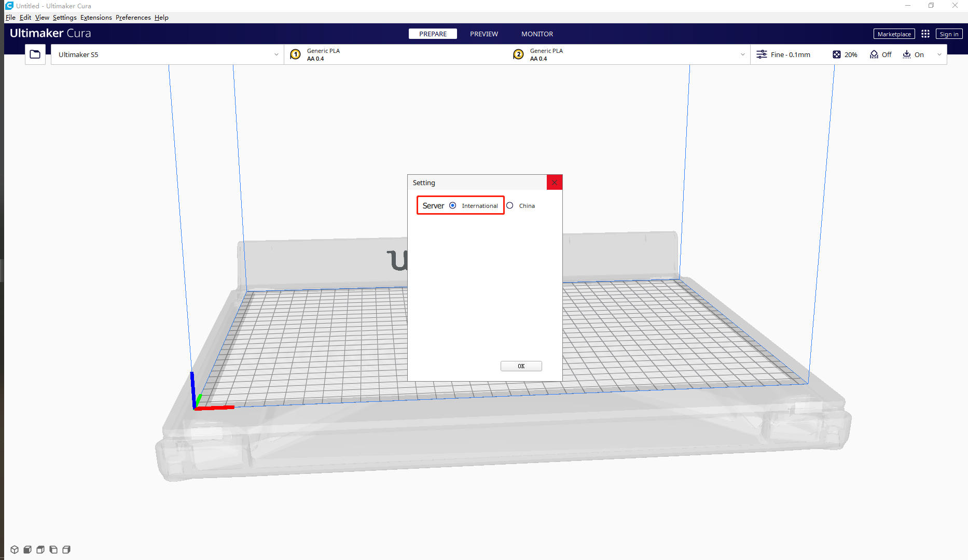Click the infill 20% icon

(837, 54)
